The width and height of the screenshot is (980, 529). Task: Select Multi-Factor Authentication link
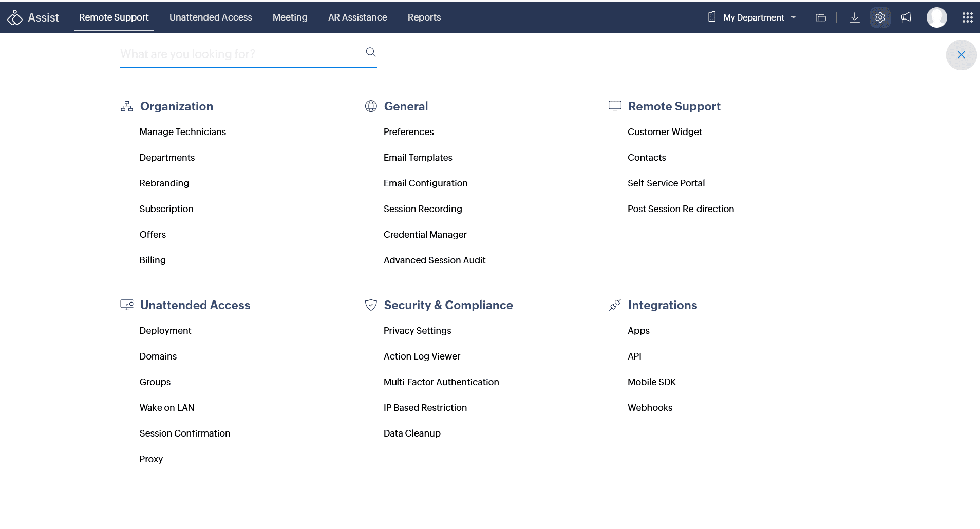(441, 382)
